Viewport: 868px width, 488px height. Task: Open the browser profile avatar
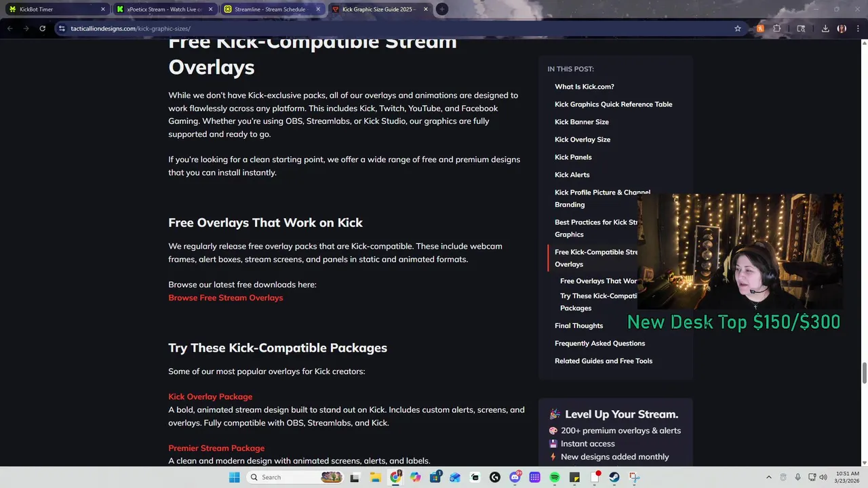tap(842, 28)
